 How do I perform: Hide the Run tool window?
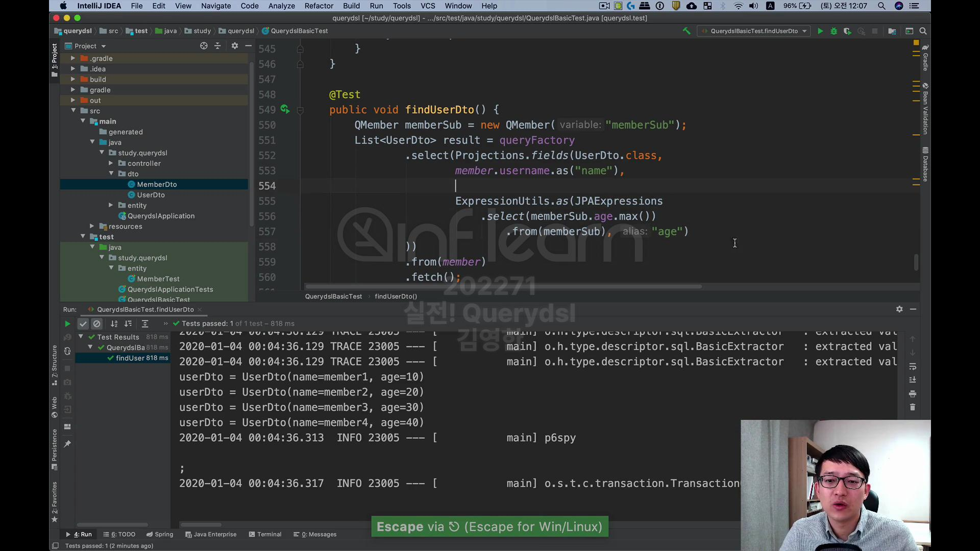(913, 309)
